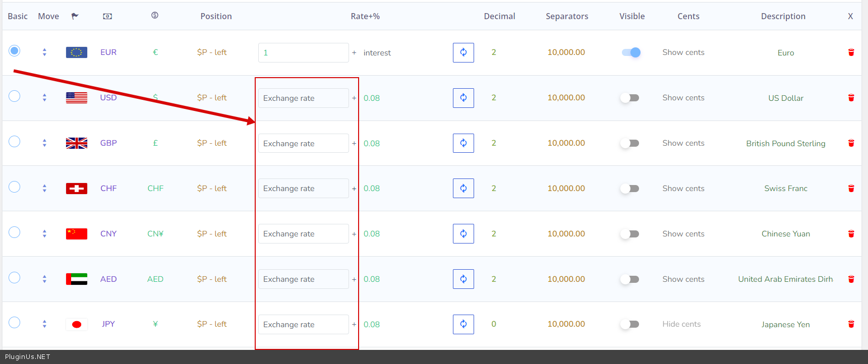Delete the Swiss Franc row
The height and width of the screenshot is (364, 868).
851,189
